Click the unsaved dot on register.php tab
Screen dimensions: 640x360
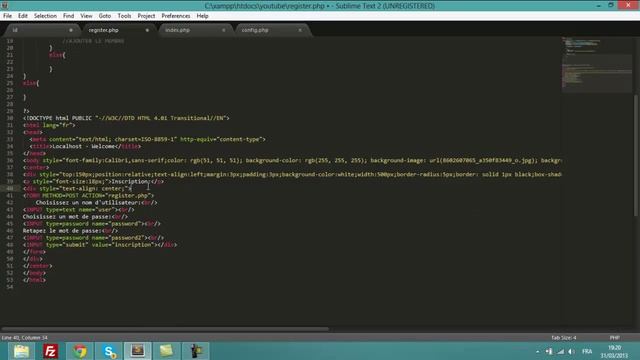(x=147, y=30)
